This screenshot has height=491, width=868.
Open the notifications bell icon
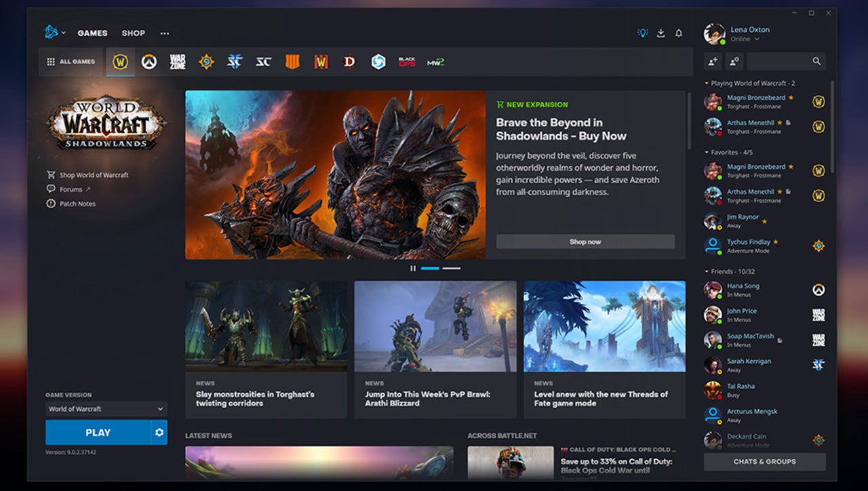tap(678, 33)
